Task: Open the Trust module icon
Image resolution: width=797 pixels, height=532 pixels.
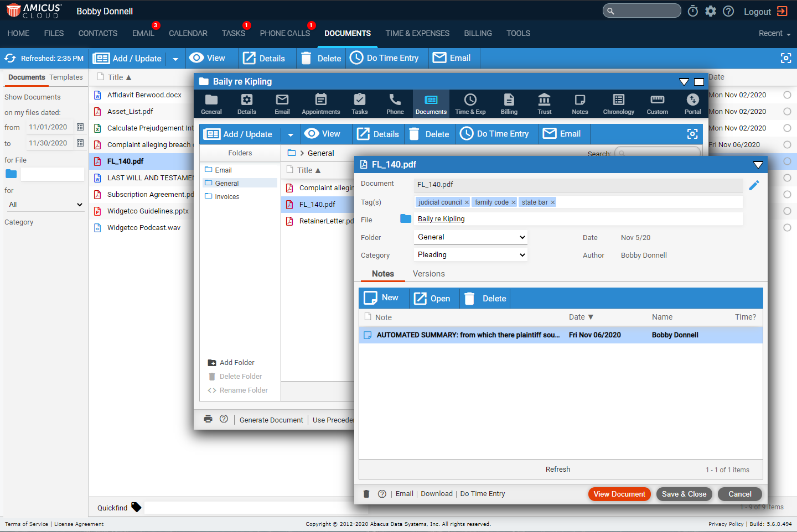Action: point(545,104)
